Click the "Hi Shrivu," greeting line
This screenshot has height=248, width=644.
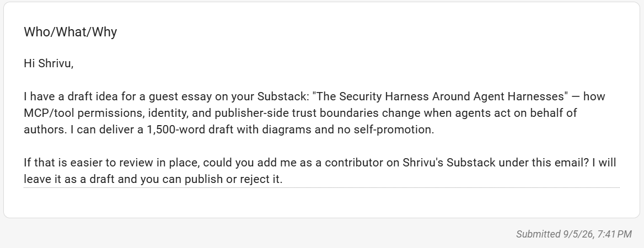coord(49,63)
